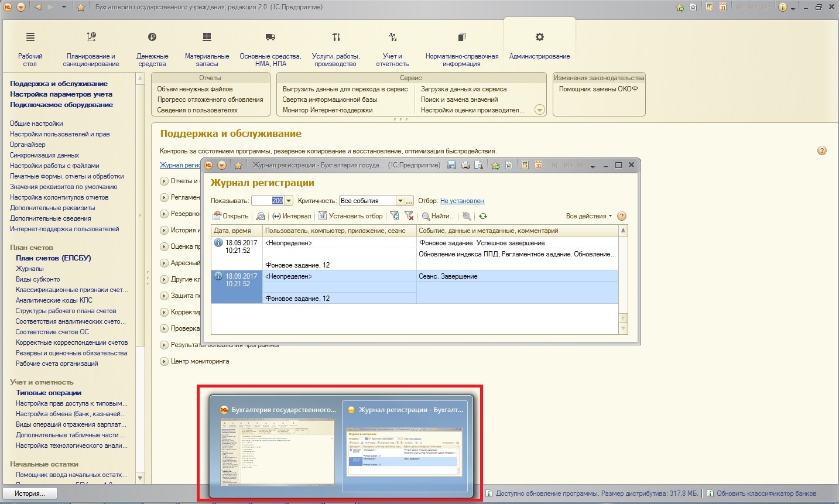The height and width of the screenshot is (504, 839).
Task: Click the down arrow of the navigation panel scrollbar
Action: pos(140,478)
